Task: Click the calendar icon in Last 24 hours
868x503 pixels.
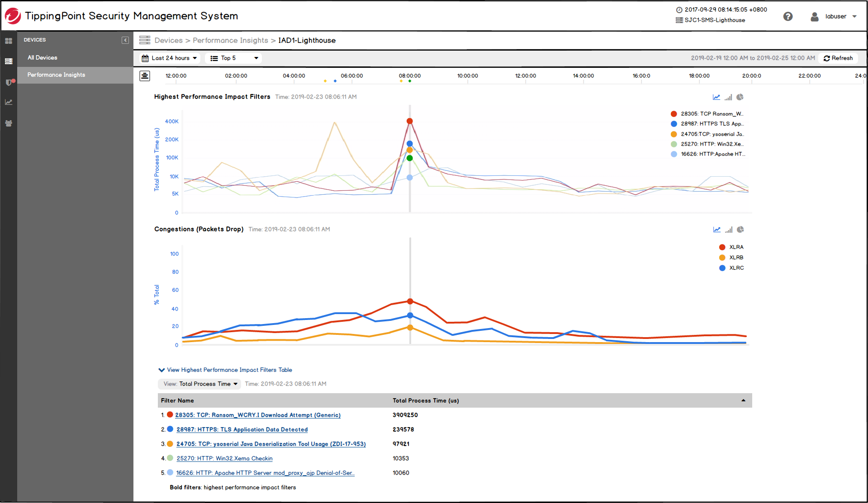Action: point(145,58)
